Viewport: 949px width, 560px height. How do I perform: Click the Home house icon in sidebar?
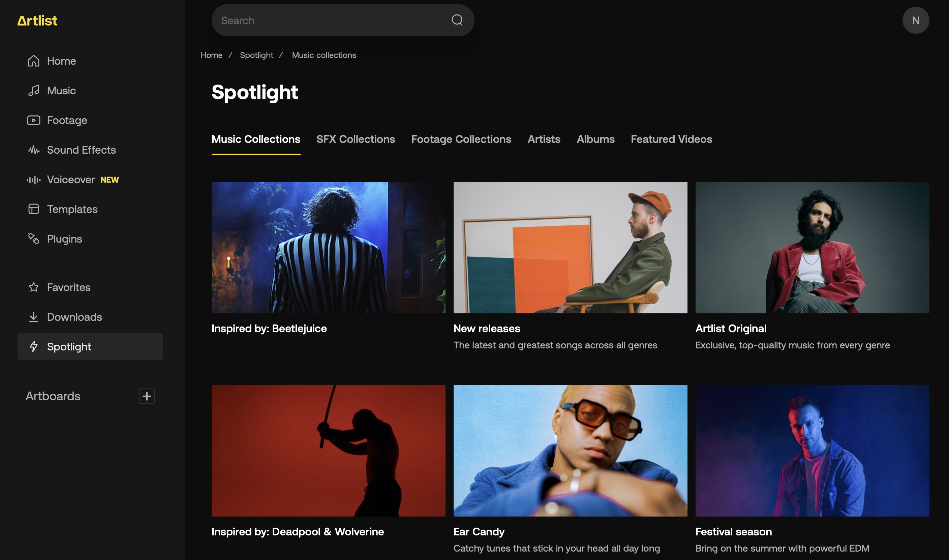pos(34,61)
